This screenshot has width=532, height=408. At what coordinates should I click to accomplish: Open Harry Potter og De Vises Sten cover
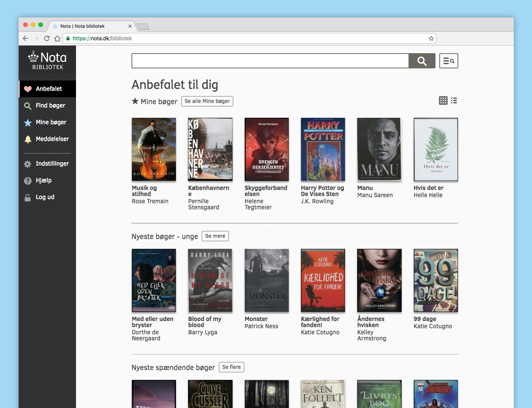(323, 149)
